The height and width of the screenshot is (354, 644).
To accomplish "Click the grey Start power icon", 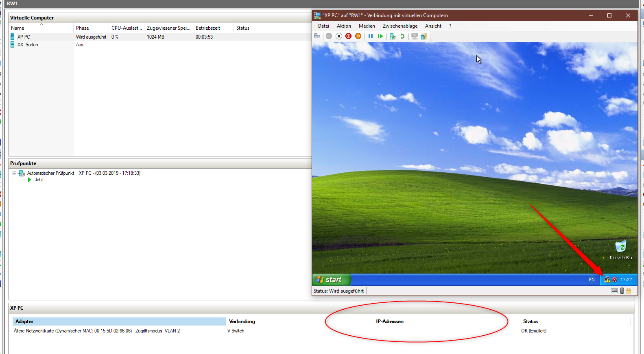I will 329,36.
